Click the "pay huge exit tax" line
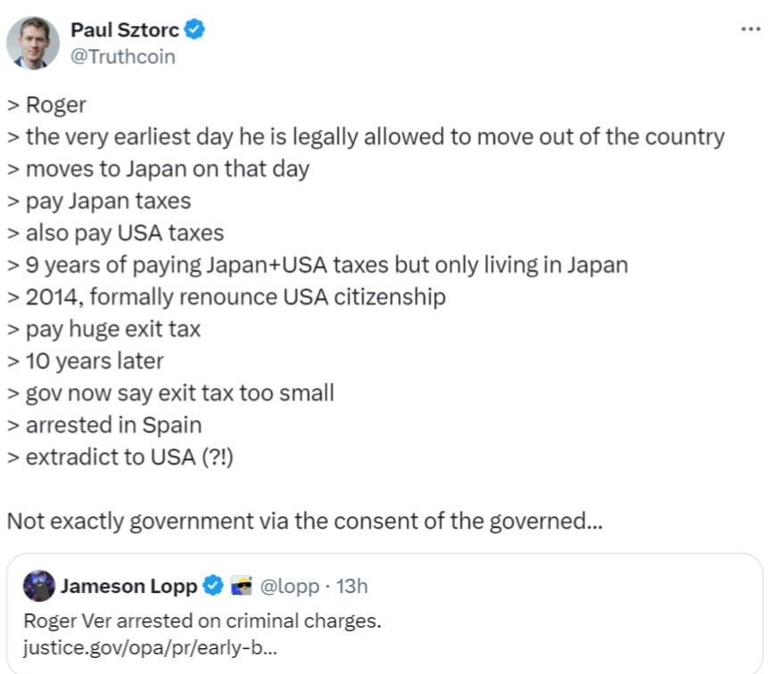The height and width of the screenshot is (674, 784). pyautogui.click(x=103, y=328)
